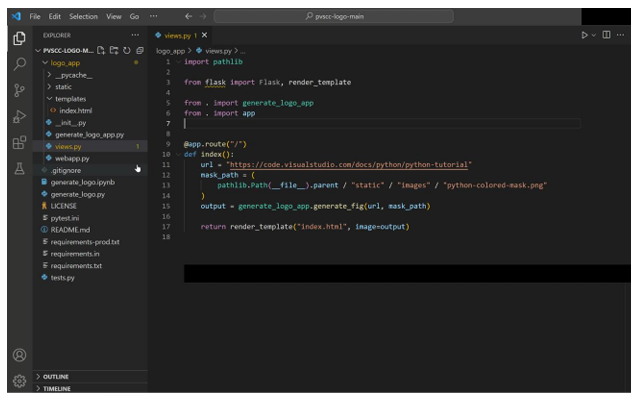Screen dimensions: 641x396
Task: Refresh the Explorer file tree
Action: point(127,50)
